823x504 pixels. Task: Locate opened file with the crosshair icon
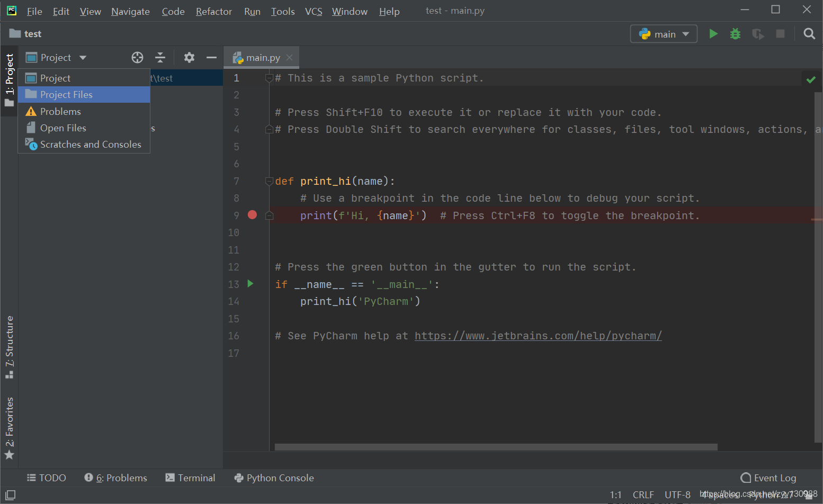click(137, 58)
